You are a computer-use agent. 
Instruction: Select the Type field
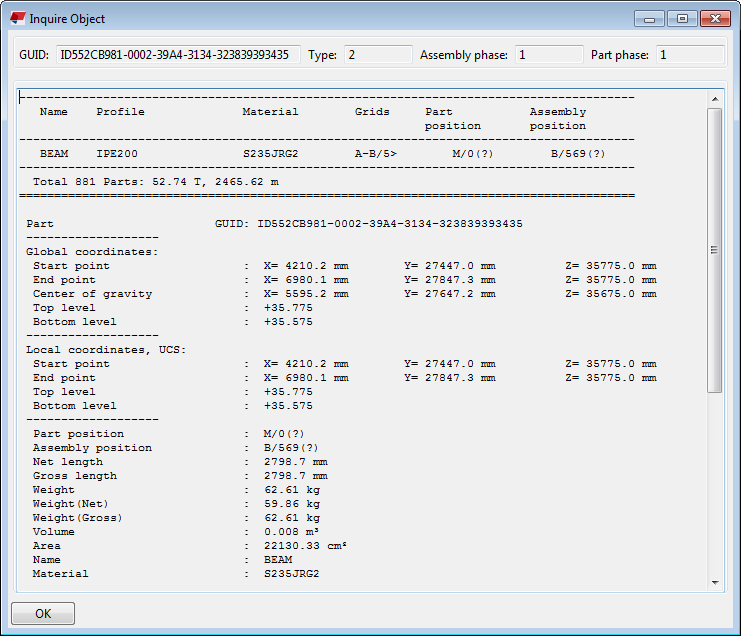377,55
